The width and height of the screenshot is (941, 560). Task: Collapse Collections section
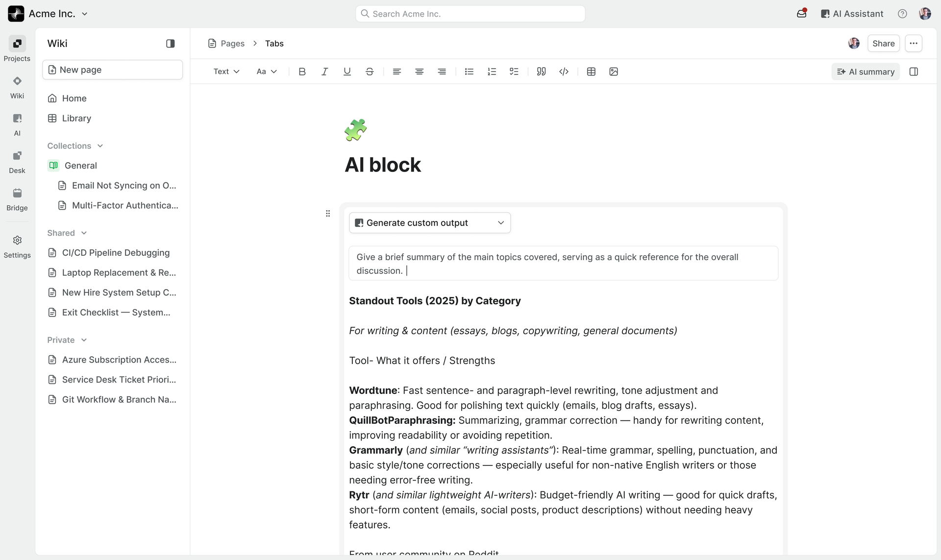coord(75,146)
